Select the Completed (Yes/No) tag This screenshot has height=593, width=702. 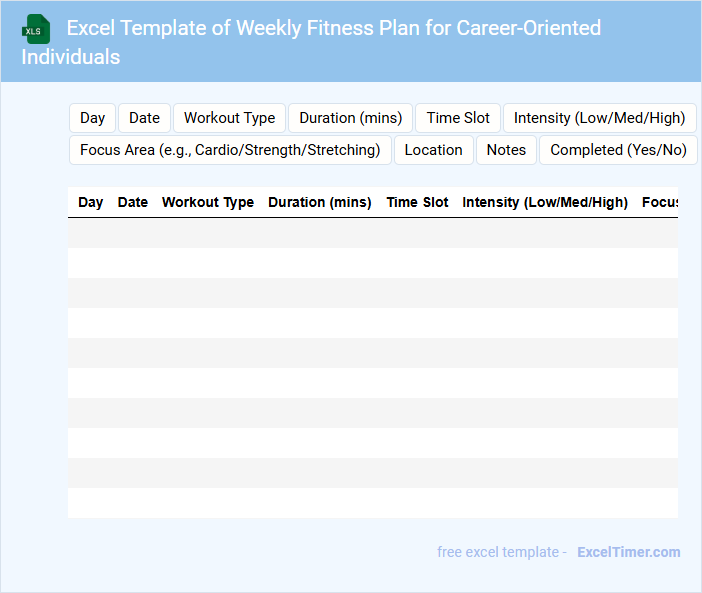618,150
